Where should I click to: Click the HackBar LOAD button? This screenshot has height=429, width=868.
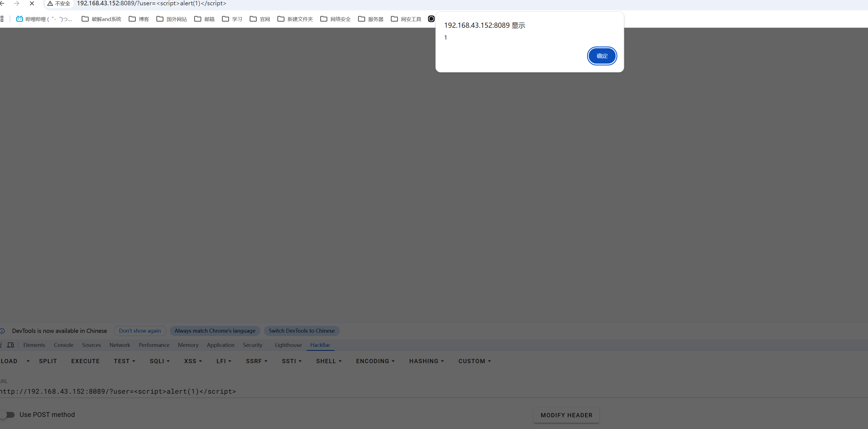[9, 361]
